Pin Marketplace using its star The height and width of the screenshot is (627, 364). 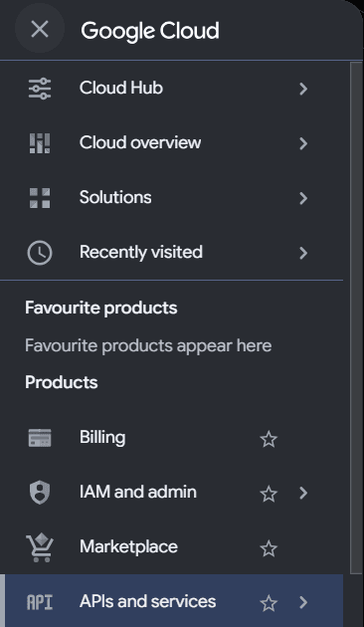click(269, 548)
